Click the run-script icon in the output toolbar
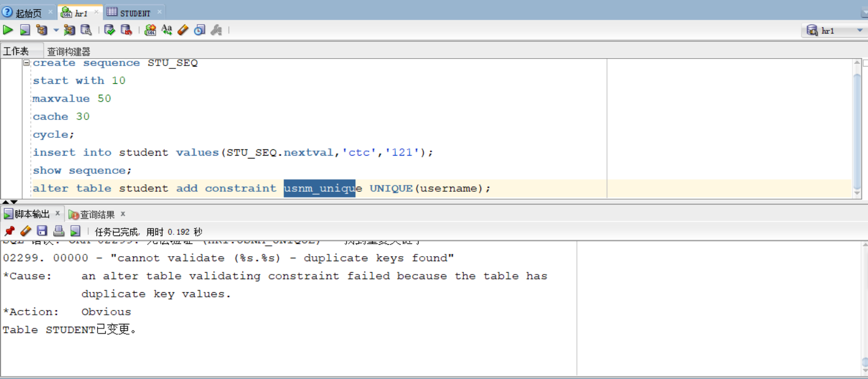The image size is (868, 379). (x=75, y=231)
